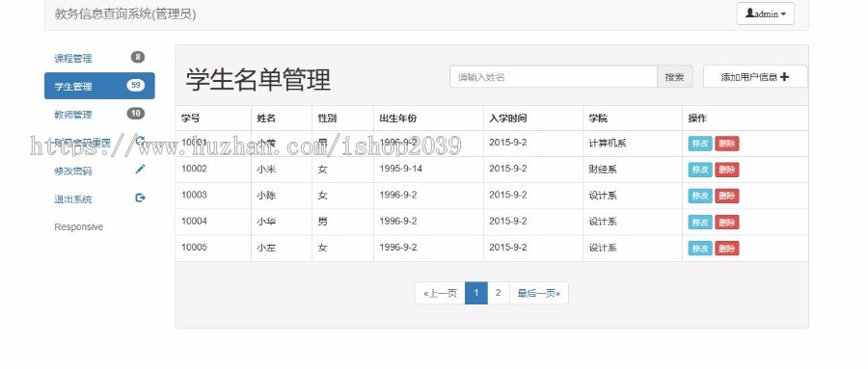Click the plus icon on 添加用户信息
Image resolution: width=868 pixels, height=369 pixels.
(x=784, y=77)
